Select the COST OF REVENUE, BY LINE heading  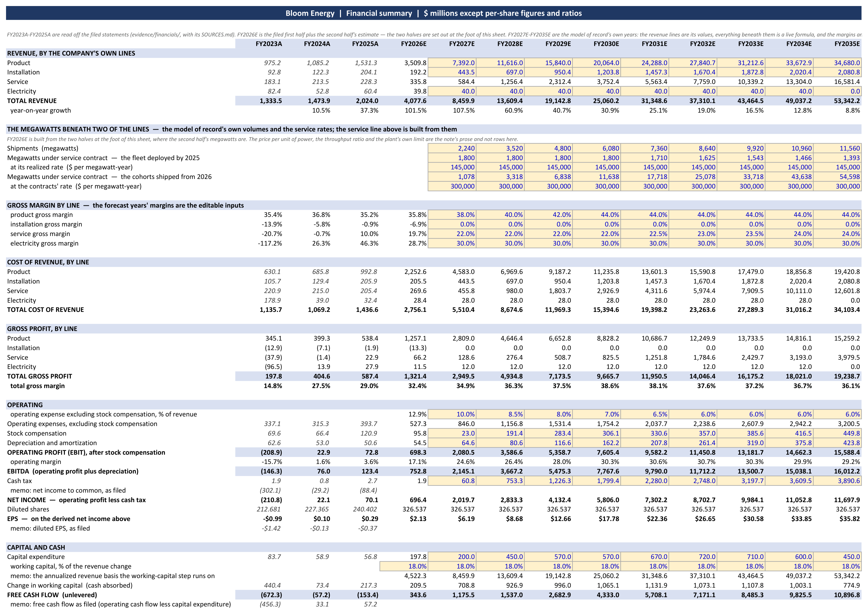[48, 262]
